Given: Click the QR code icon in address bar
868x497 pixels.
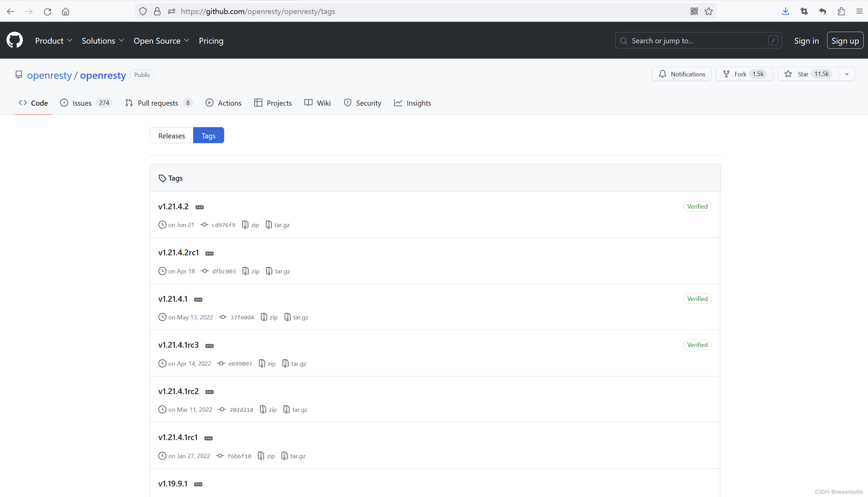Looking at the screenshot, I should [694, 11].
